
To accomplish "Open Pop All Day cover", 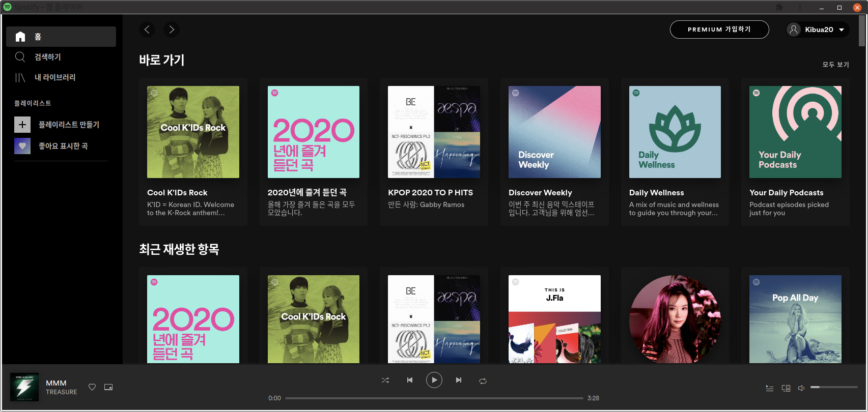I will [795, 319].
